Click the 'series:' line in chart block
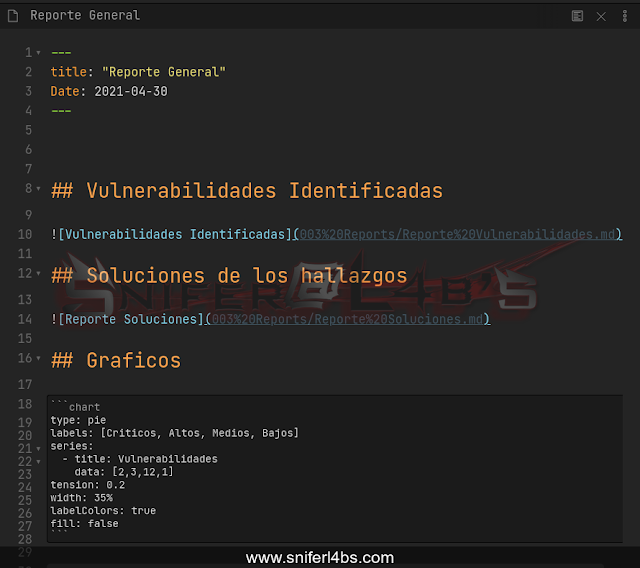640x568 pixels. 72,446
